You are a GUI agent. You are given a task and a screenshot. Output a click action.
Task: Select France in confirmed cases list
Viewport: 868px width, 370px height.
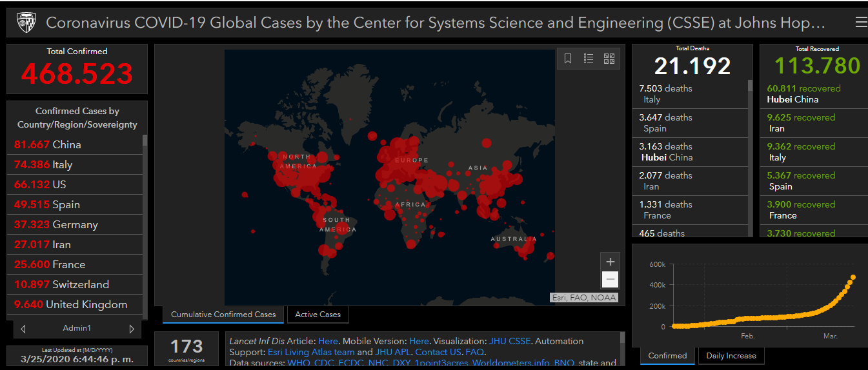[x=75, y=264]
